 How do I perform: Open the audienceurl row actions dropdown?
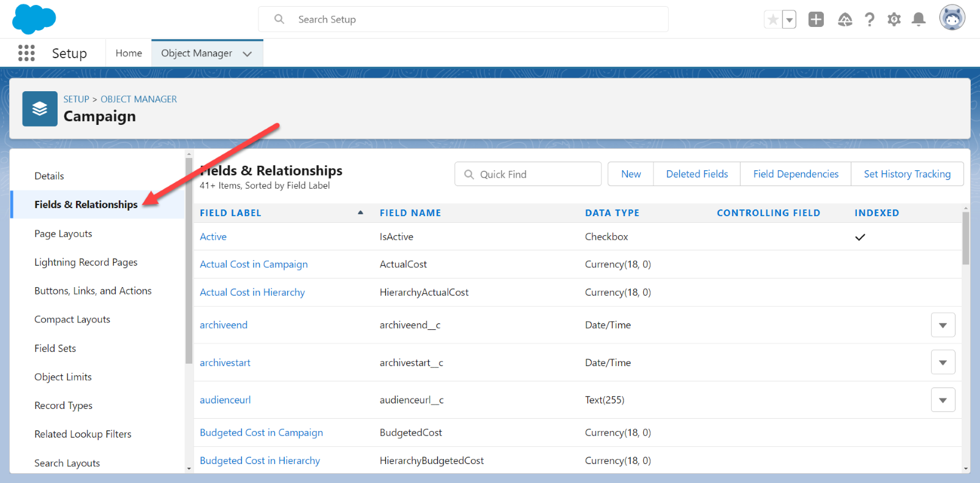(943, 400)
